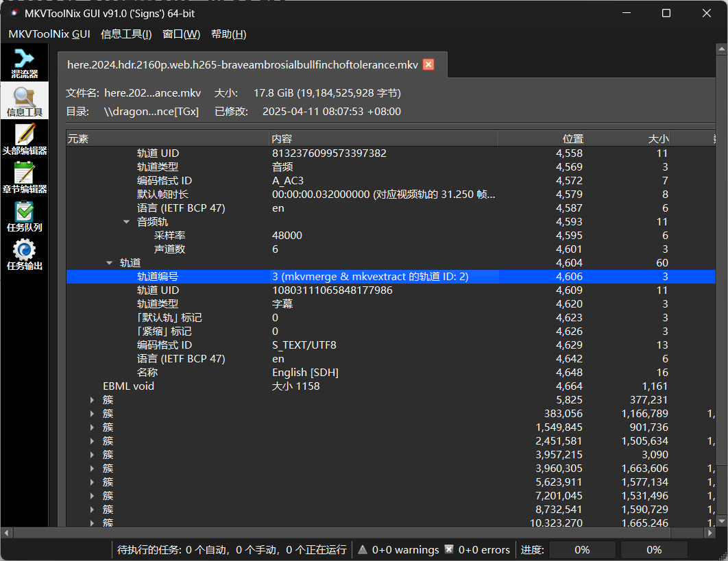
Task: Select the 名称 English [SDH] row
Action: tap(391, 372)
